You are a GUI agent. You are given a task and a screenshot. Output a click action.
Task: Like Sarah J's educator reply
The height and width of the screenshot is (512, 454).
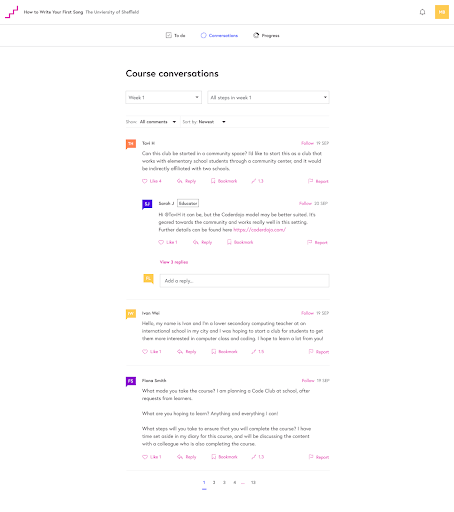pos(168,242)
